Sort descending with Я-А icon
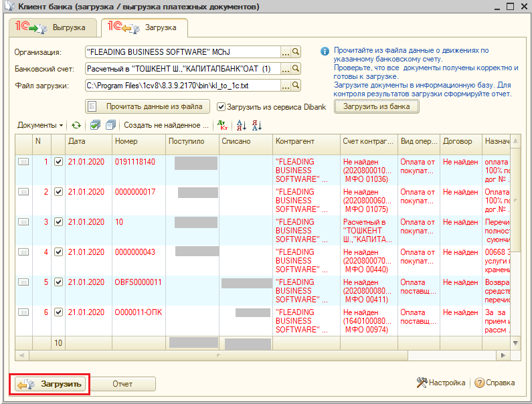This screenshot has height=404, width=532. pyautogui.click(x=257, y=125)
